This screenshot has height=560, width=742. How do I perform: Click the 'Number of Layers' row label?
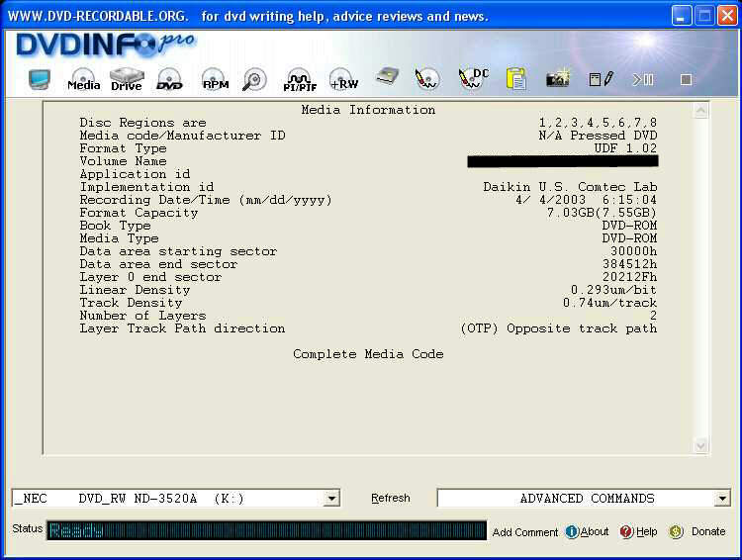pos(142,316)
